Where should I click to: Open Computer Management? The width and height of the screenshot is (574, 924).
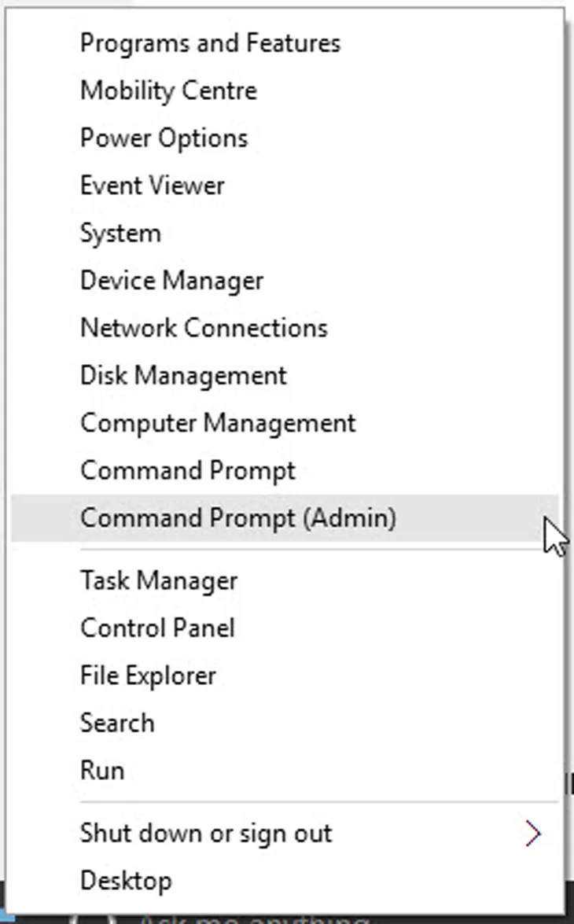click(x=217, y=422)
